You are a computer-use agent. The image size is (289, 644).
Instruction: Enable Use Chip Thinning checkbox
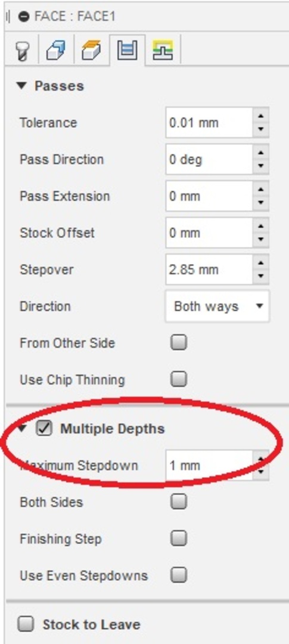pyautogui.click(x=179, y=379)
